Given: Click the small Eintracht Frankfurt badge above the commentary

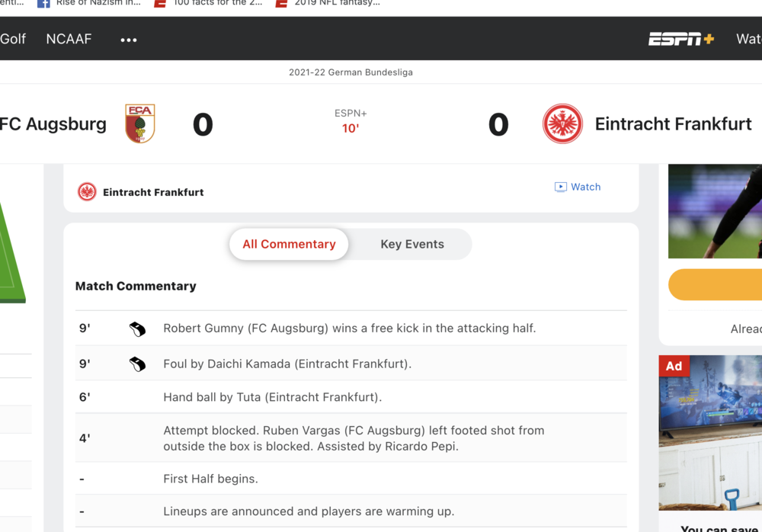Looking at the screenshot, I should pyautogui.click(x=87, y=192).
